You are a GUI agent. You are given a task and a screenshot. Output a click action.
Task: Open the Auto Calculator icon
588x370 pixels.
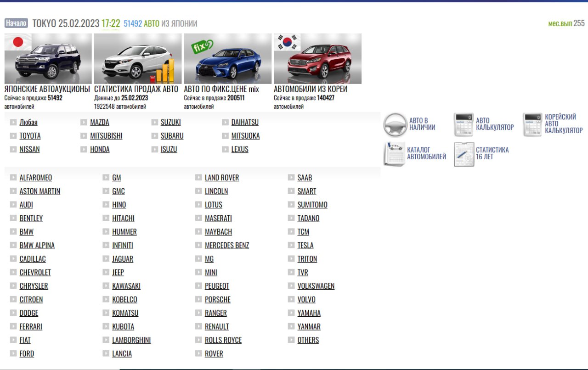[x=464, y=124]
